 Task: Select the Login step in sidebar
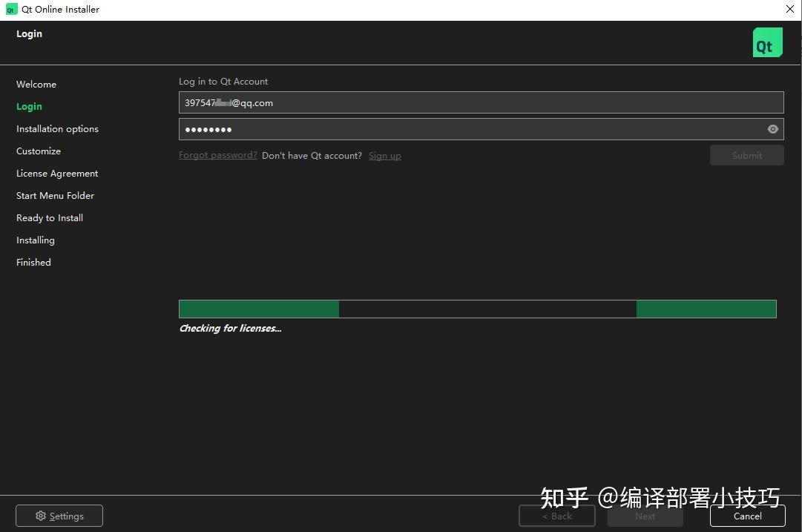[29, 106]
